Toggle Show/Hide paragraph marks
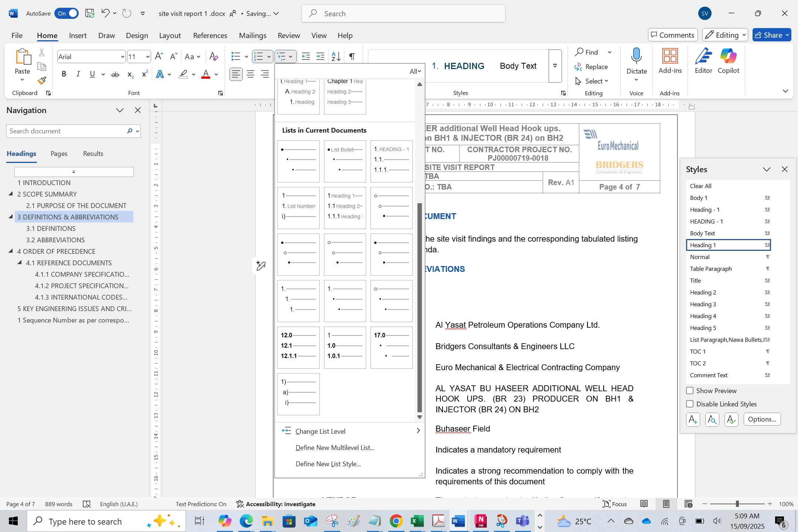Viewport: 798px width, 532px height. [351, 57]
